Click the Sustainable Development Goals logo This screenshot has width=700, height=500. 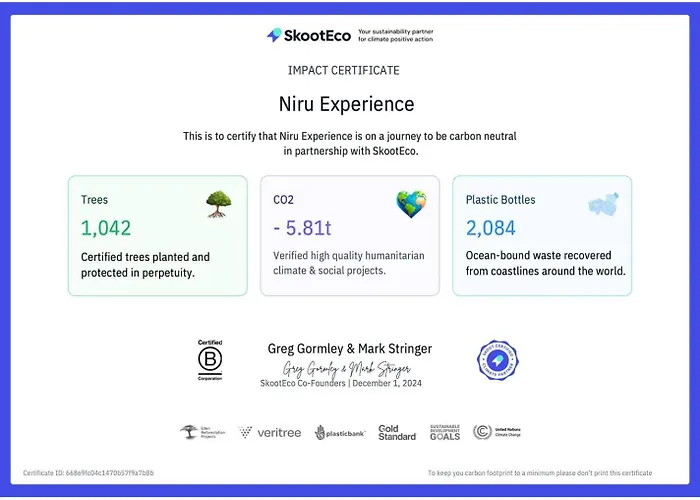pos(445,432)
